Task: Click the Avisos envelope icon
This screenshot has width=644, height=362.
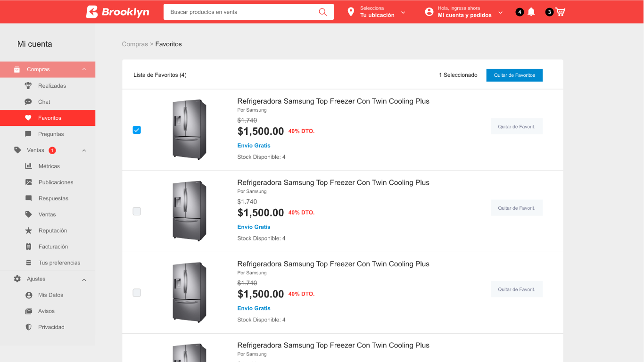Action: click(29, 311)
